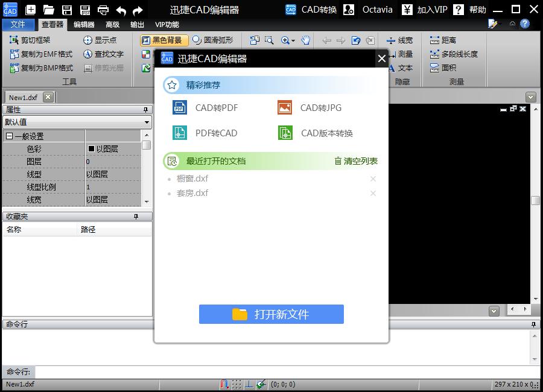Click the zoom window magnifier icon

click(x=269, y=40)
